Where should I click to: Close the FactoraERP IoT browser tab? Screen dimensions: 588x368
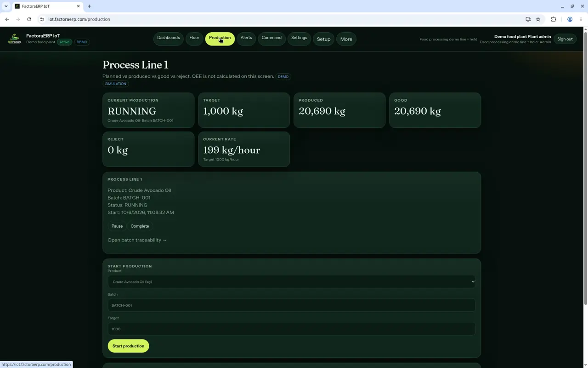tap(78, 6)
